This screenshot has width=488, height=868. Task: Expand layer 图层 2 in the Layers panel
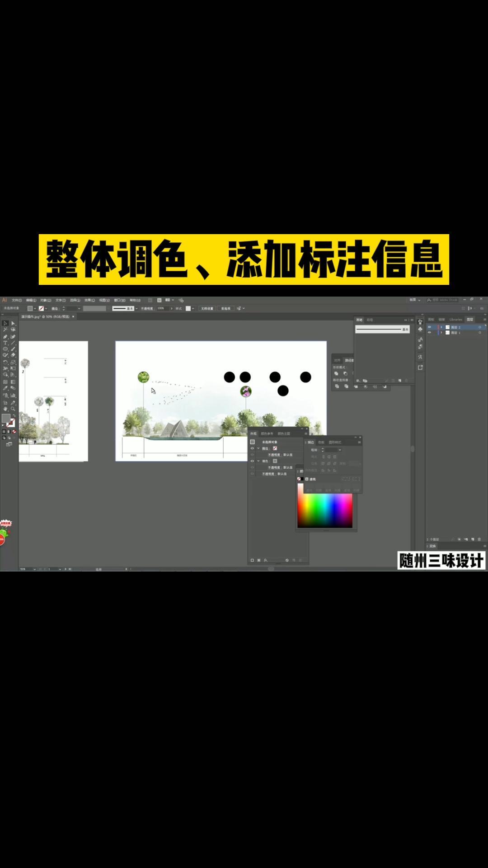(441, 327)
